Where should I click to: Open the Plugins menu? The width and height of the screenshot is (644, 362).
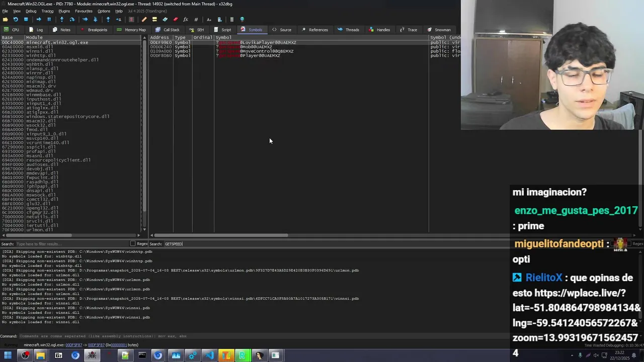click(64, 11)
